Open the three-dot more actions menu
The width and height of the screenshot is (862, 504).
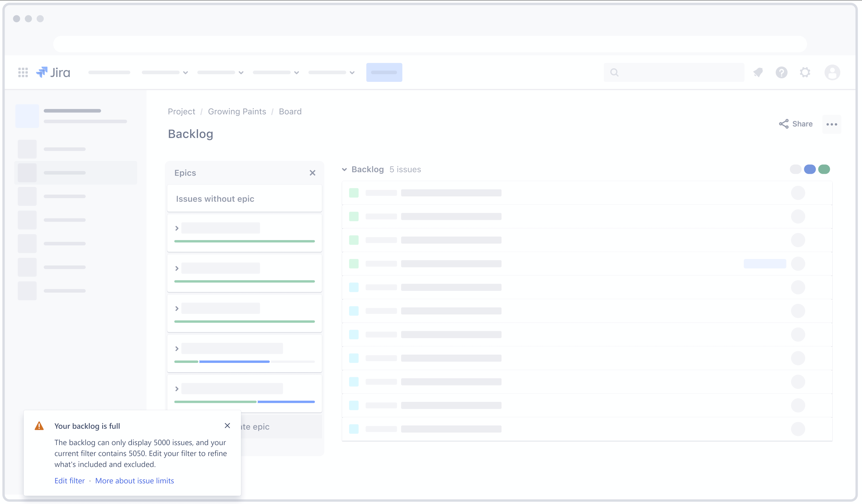click(831, 124)
